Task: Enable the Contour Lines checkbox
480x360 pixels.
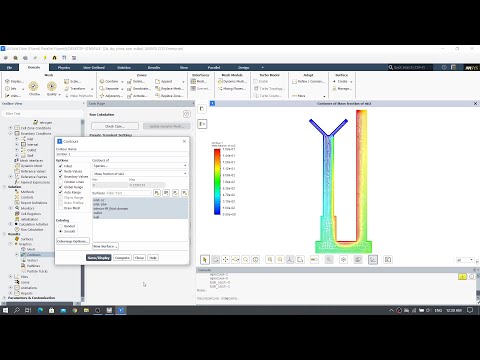Action: pos(61,182)
